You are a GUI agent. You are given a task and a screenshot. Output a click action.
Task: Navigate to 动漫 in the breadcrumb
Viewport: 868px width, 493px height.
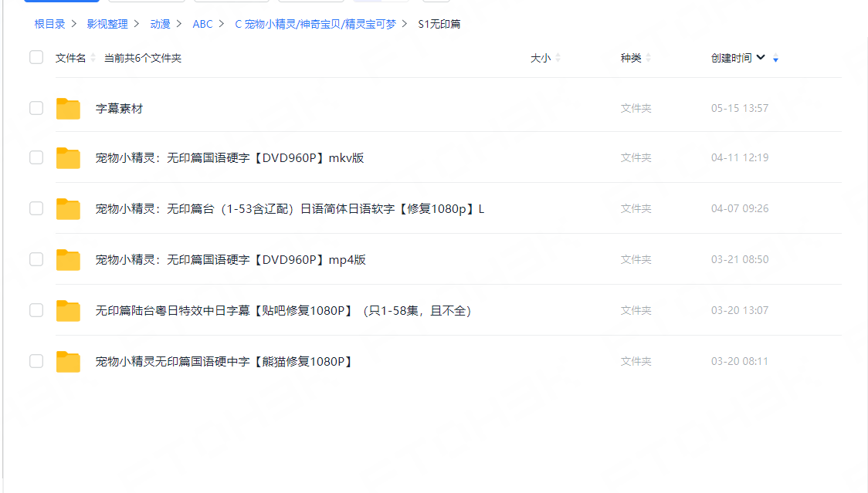(160, 24)
